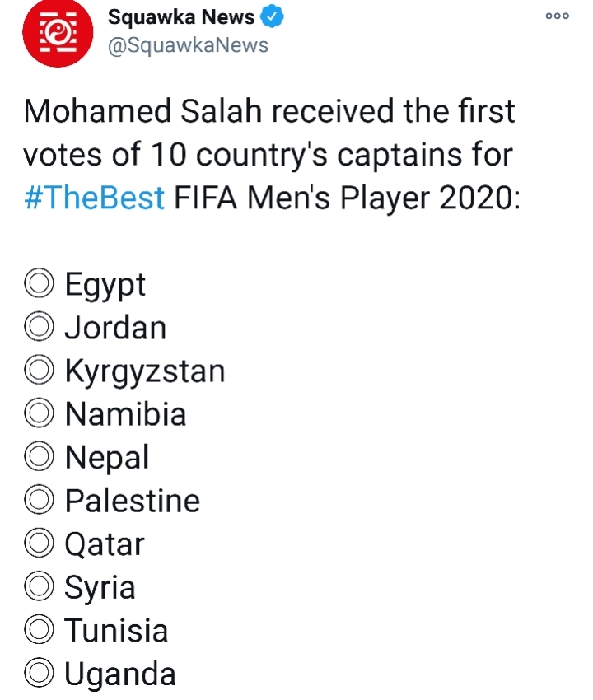The height and width of the screenshot is (700, 593).
Task: Click the bullet circle beside Syria
Action: tap(39, 587)
